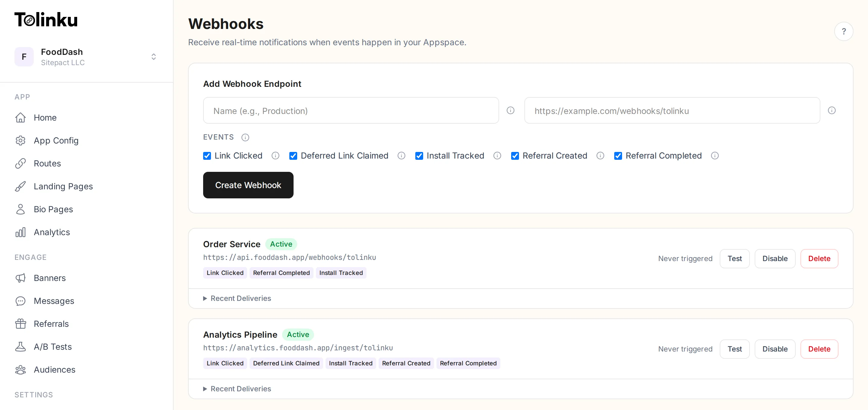Open the Analytics chart icon
Image resolution: width=868 pixels, height=410 pixels.
point(20,232)
